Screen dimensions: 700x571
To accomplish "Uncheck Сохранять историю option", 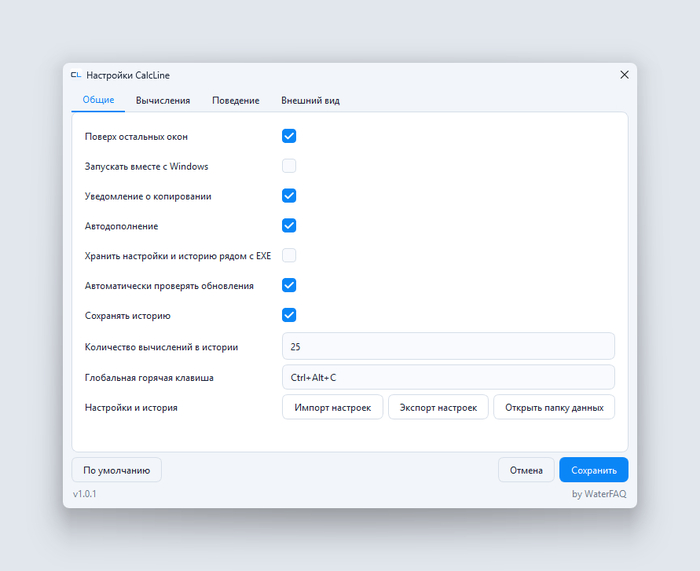I will coord(289,316).
